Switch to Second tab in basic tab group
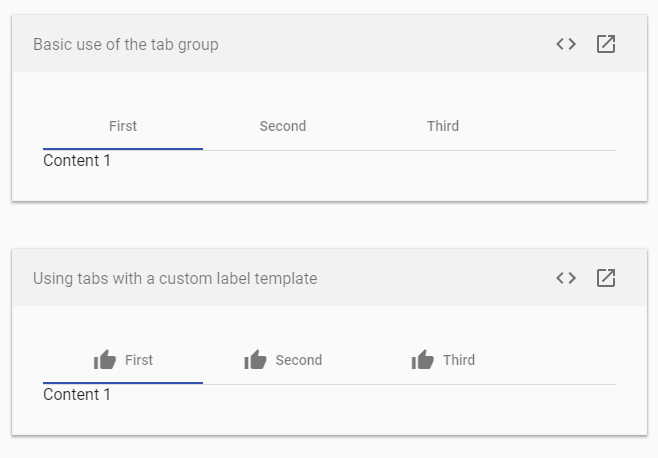 point(283,126)
